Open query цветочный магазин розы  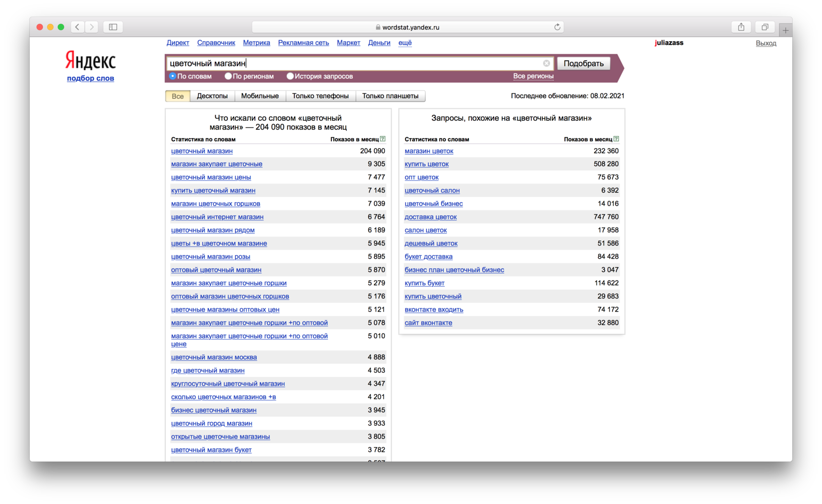click(210, 256)
